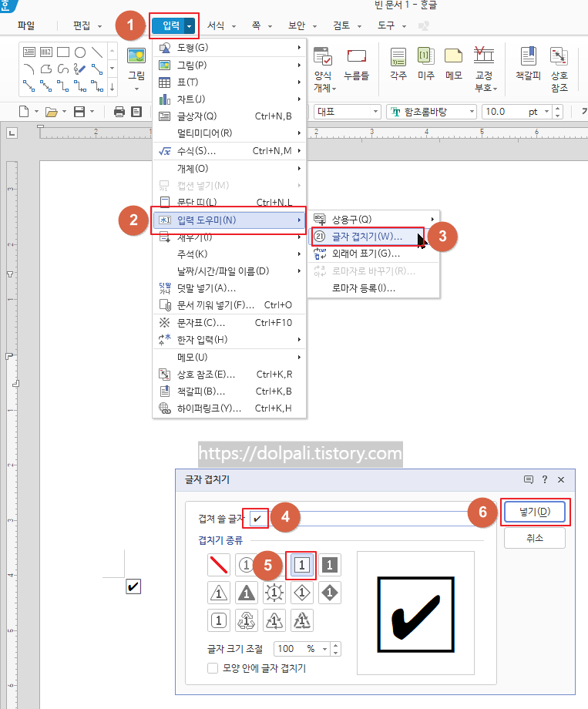Click the 책갈피 bookmark ribbon icon

coord(528,56)
